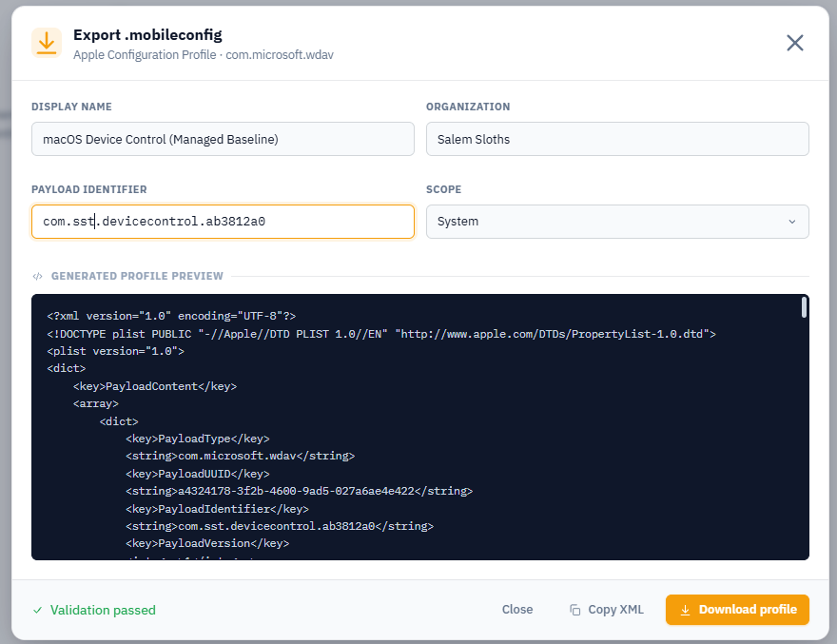
Task: Click the PayloadType key line
Action: tap(198, 439)
